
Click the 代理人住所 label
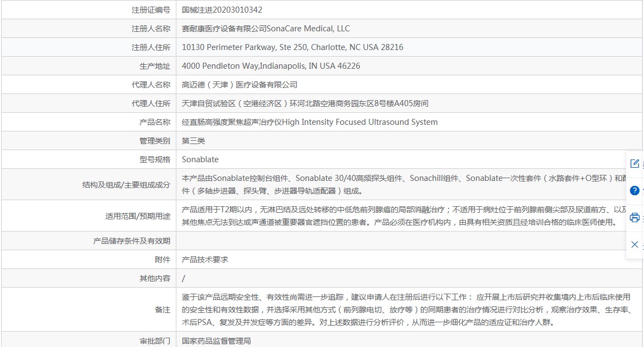point(151,103)
